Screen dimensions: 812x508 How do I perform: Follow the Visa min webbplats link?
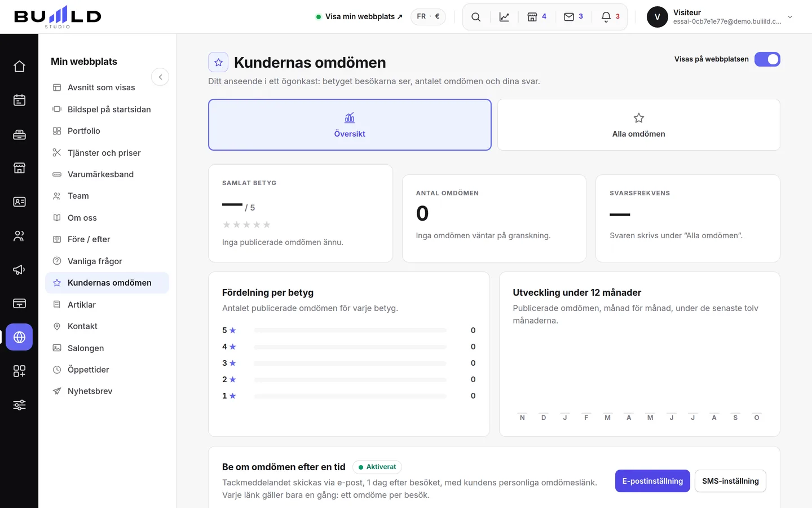(x=359, y=17)
